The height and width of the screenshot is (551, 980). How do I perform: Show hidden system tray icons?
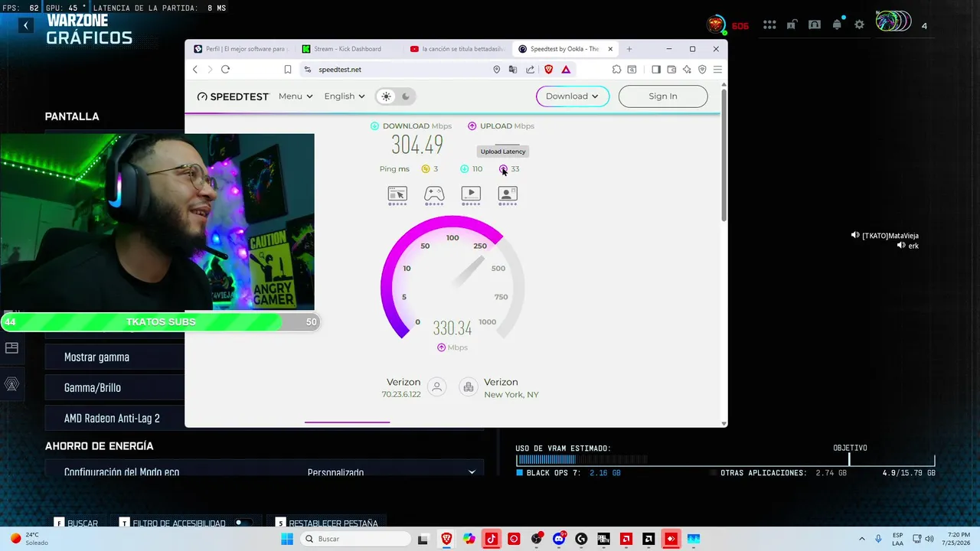(861, 539)
